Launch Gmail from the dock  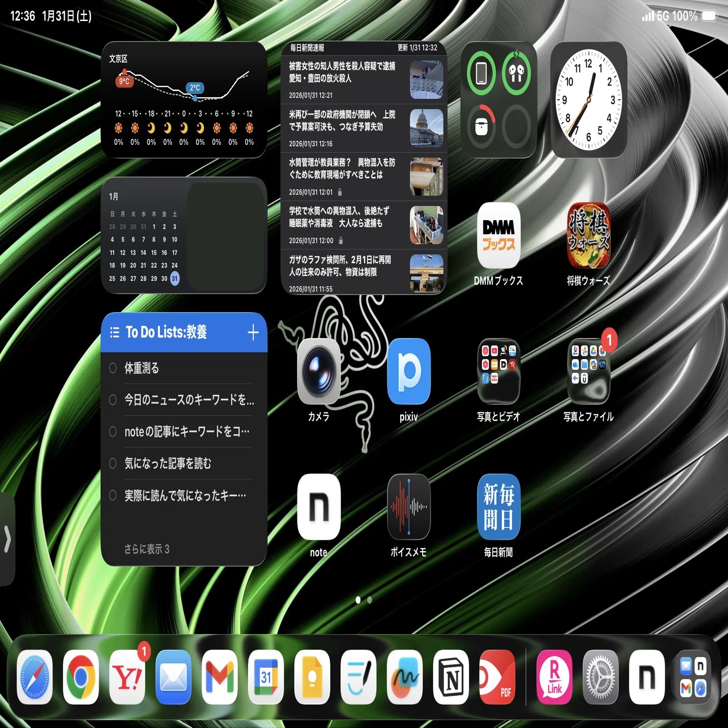[x=220, y=677]
